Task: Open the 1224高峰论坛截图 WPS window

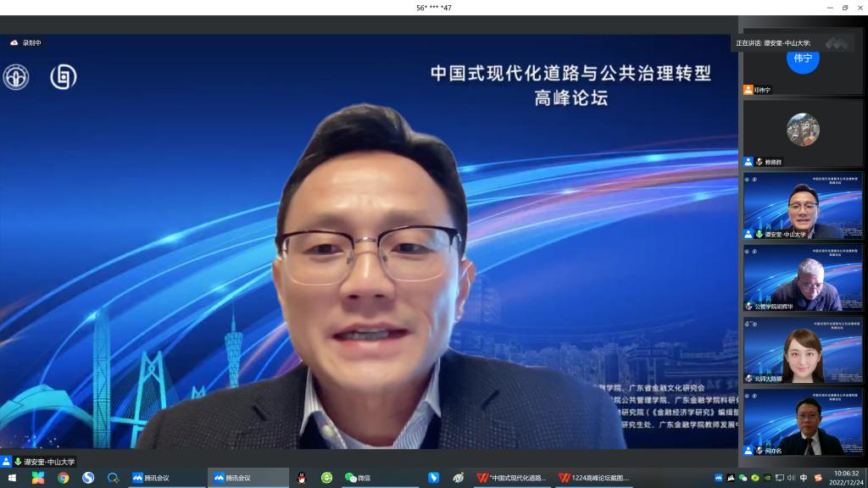Action: [x=593, y=478]
